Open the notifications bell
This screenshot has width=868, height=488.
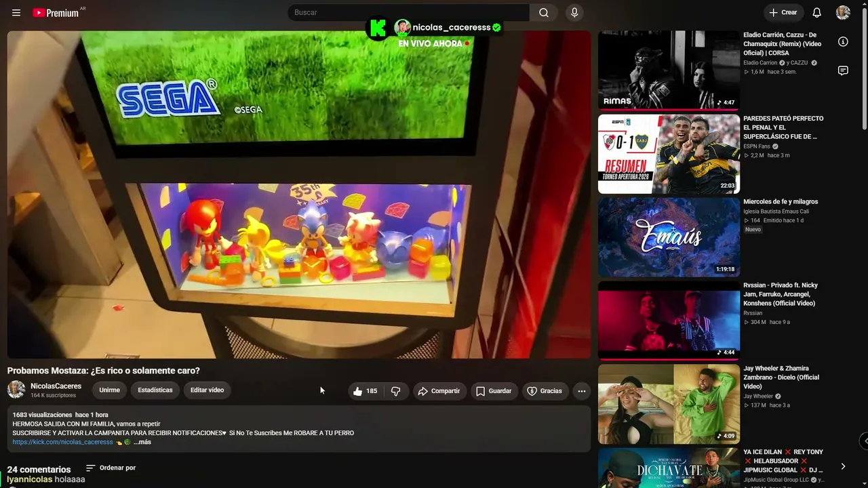pos(817,13)
